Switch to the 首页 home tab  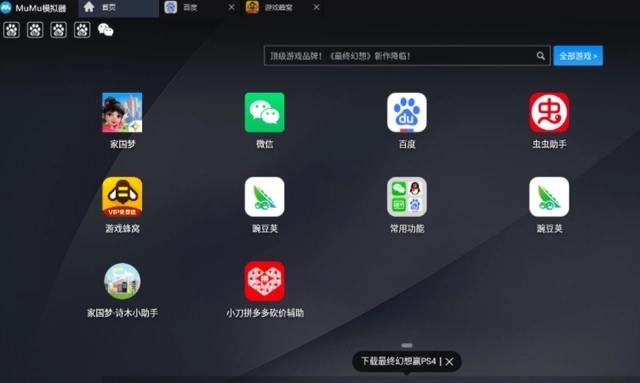(118, 8)
